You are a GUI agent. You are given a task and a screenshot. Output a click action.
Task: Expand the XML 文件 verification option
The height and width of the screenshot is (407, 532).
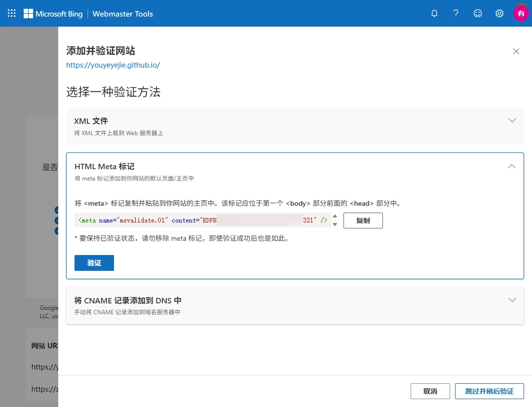point(512,120)
